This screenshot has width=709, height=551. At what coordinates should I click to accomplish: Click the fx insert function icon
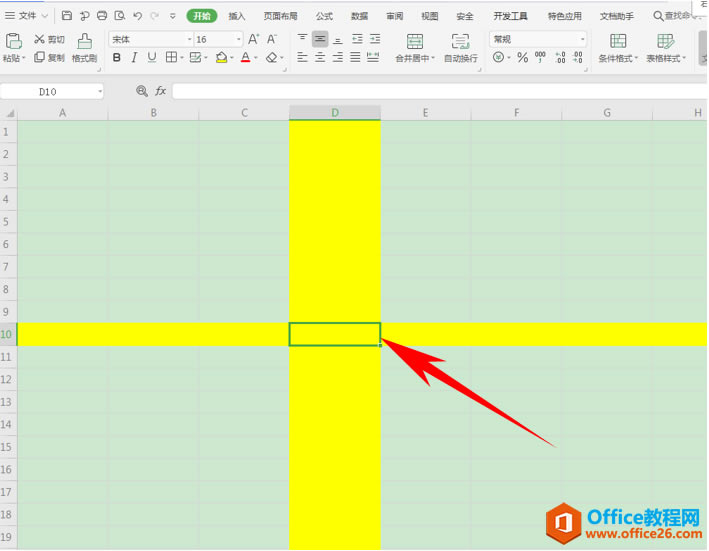coord(161,91)
